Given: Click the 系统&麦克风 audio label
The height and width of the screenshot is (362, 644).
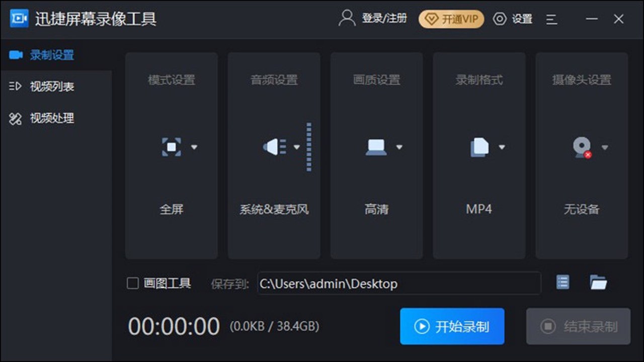Looking at the screenshot, I should point(274,209).
